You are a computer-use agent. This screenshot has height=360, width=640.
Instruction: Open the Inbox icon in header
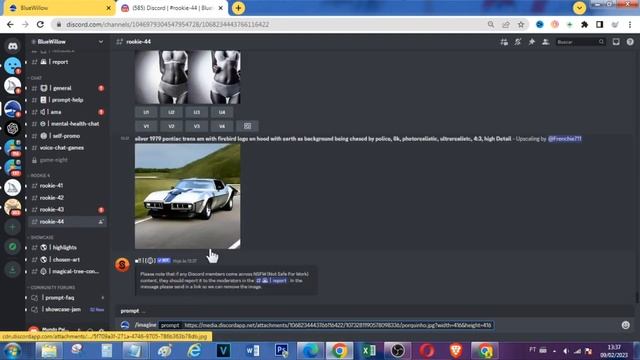616,42
